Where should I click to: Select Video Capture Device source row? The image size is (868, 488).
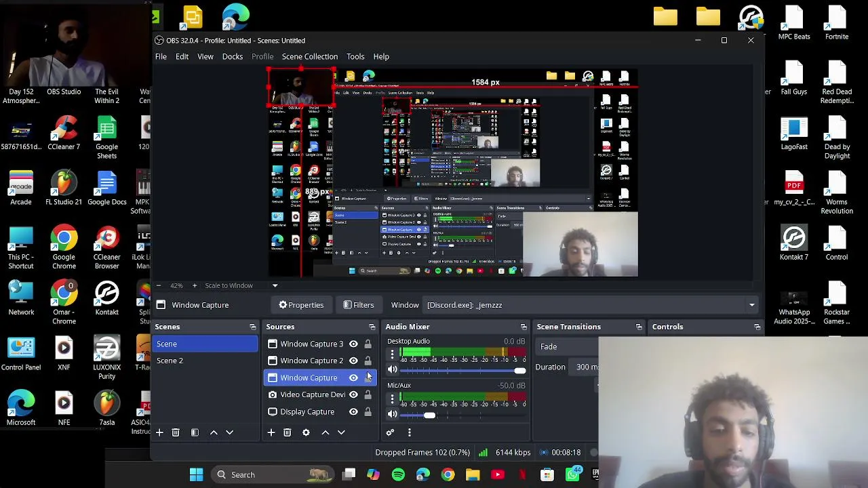click(x=320, y=394)
